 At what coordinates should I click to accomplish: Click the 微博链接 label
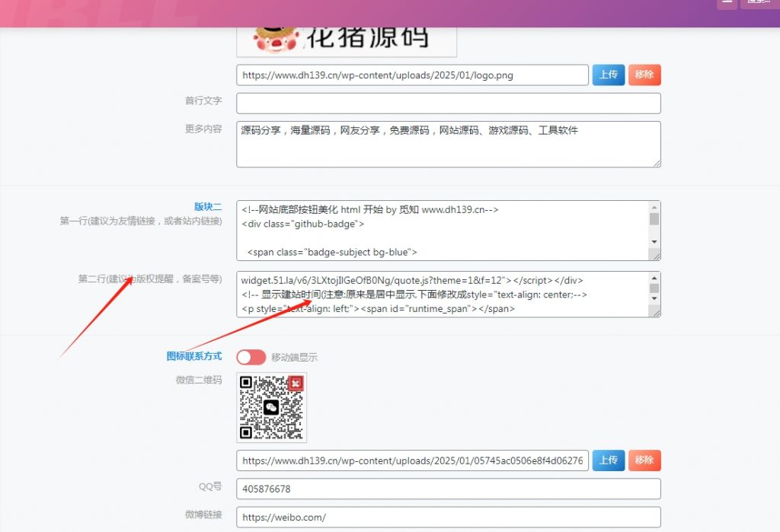point(203,514)
